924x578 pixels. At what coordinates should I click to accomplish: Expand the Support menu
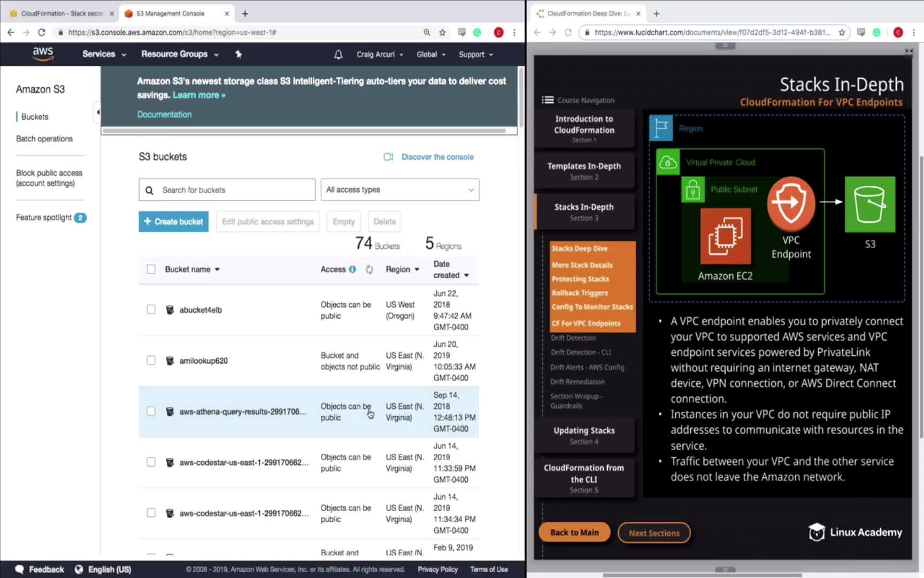475,54
